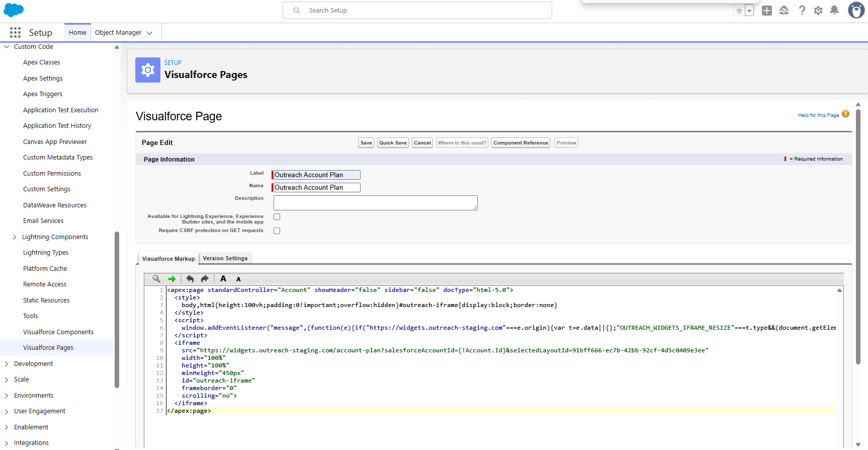This screenshot has width=868, height=450.
Task: Click the Salesforce cloud logo
Action: click(14, 10)
